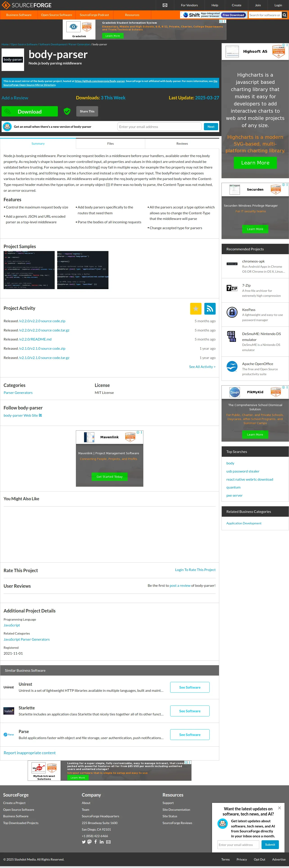Click Login To Rate This Project
Viewport: 289px width, 868px height.
tap(195, 570)
